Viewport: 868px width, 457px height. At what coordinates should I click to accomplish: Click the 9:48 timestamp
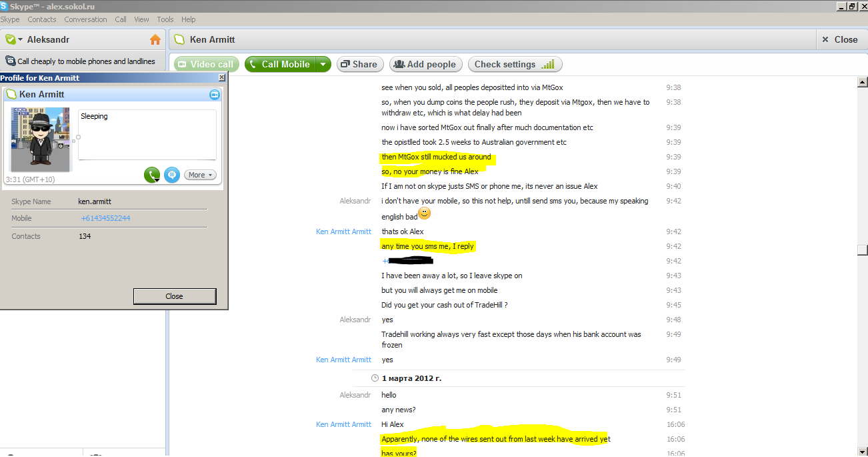click(x=673, y=320)
